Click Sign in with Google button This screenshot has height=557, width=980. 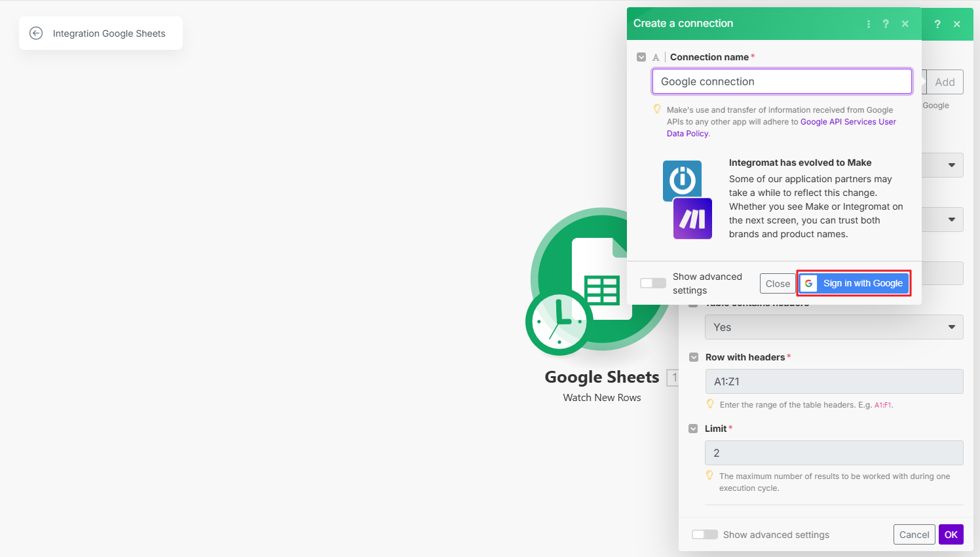click(x=854, y=283)
